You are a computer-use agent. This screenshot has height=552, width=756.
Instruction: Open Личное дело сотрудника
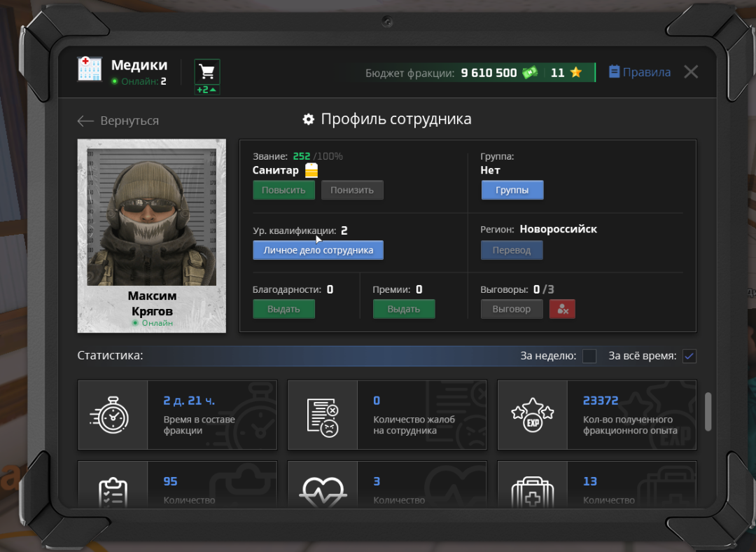coord(318,250)
